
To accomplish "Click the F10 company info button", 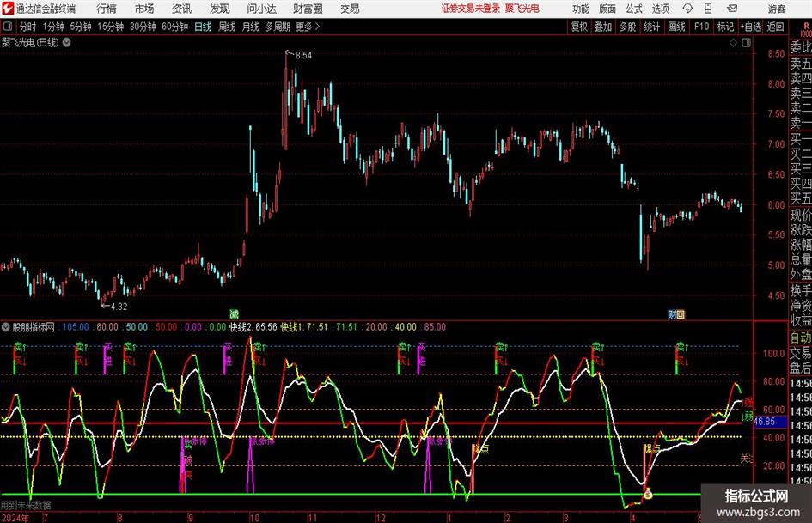I will coord(702,27).
